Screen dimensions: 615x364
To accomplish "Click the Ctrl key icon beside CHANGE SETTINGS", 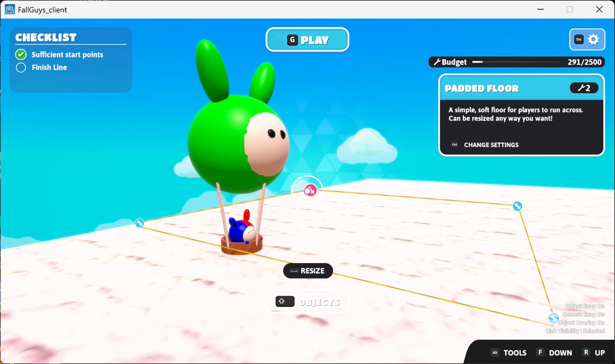I will coord(454,145).
